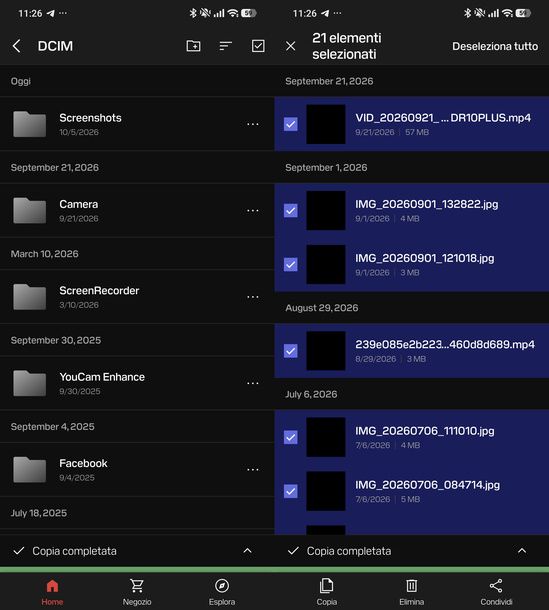Uncheck the 239e085e2b223...460d8d689.mp4 checkbox
This screenshot has width=549, height=610.
pyautogui.click(x=291, y=351)
